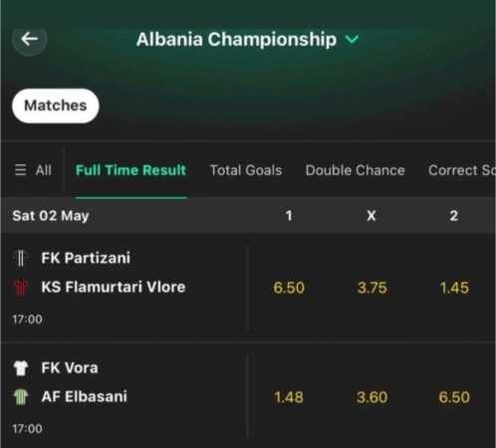The height and width of the screenshot is (448, 496).
Task: Open the Correct Score tab
Action: click(462, 170)
